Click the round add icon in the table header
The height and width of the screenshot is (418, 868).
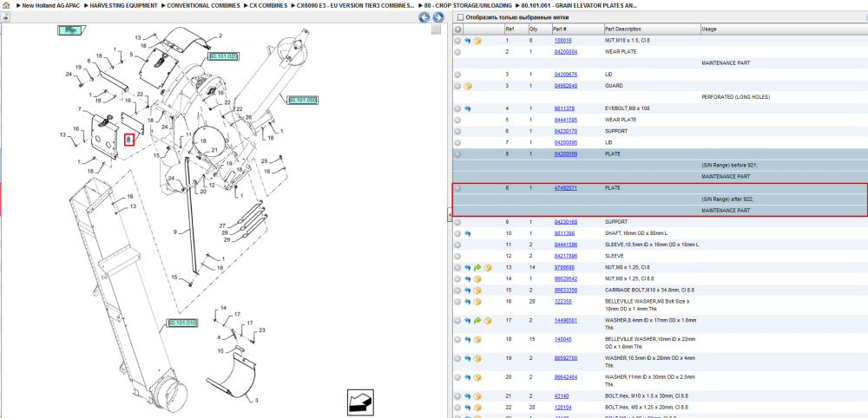pyautogui.click(x=457, y=29)
